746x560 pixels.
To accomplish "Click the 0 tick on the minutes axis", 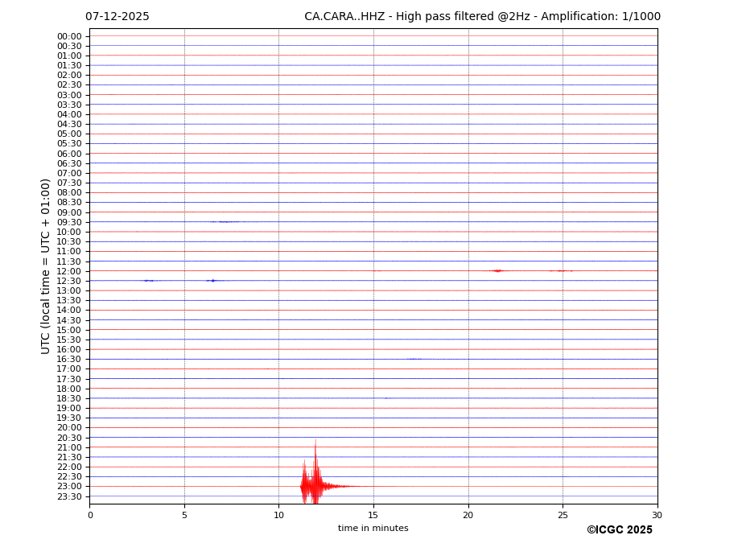I will 90,515.
